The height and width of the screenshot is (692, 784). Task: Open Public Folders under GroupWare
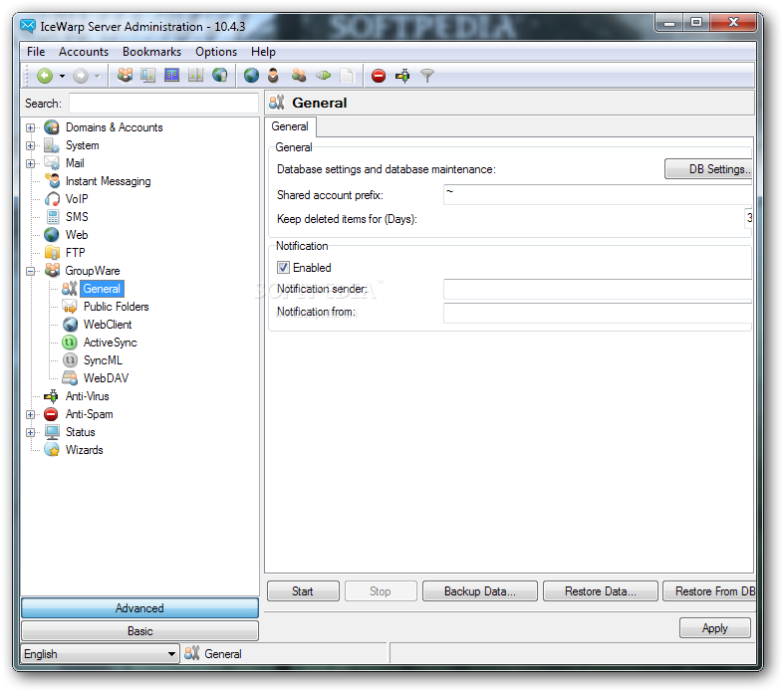tap(116, 307)
